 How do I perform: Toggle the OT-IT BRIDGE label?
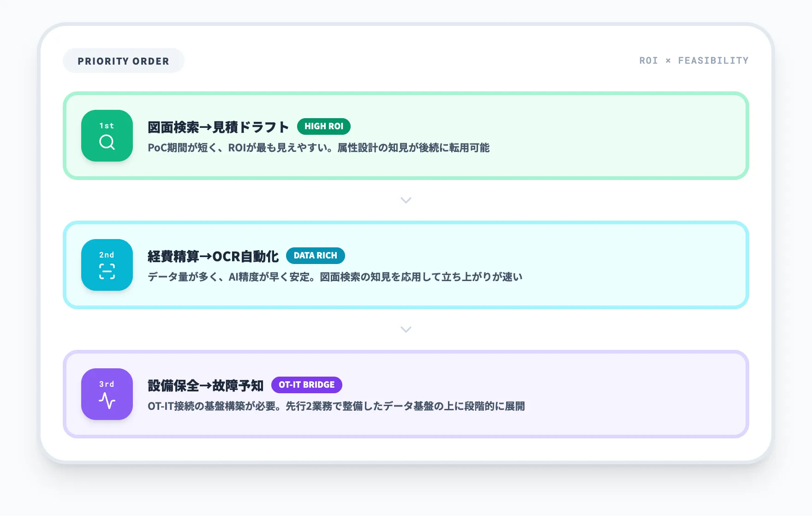[306, 384]
